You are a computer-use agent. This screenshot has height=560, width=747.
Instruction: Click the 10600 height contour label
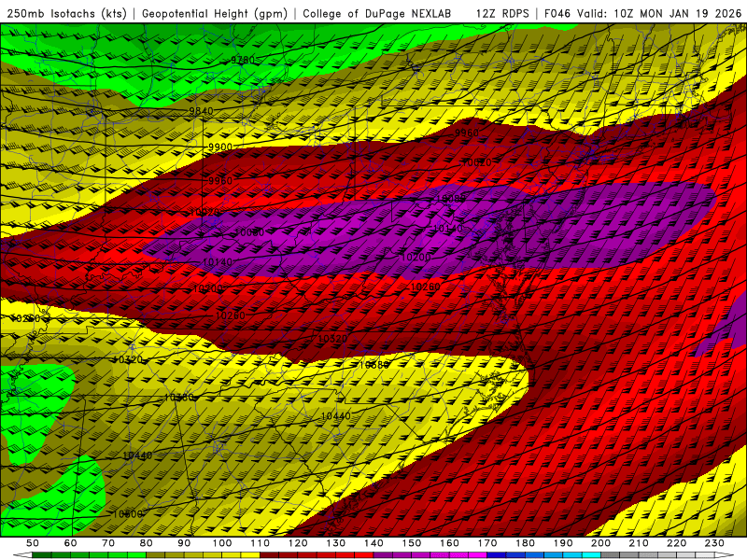(128, 514)
